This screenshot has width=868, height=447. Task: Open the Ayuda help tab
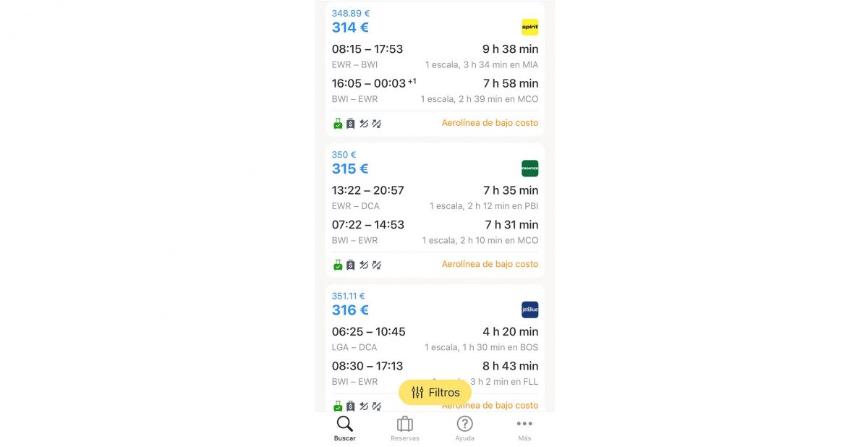click(465, 428)
